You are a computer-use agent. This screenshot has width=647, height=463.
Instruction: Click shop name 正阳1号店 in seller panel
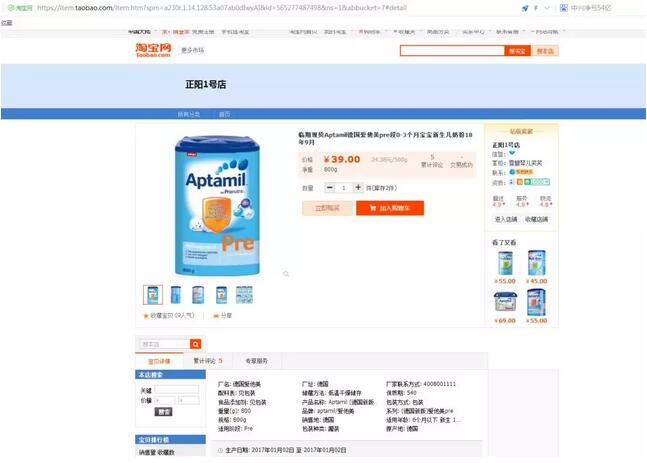pyautogui.click(x=506, y=145)
